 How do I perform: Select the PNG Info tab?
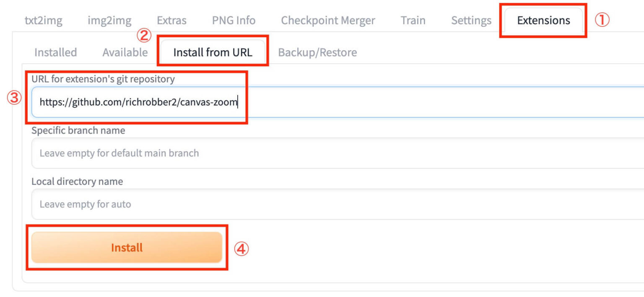tap(234, 20)
